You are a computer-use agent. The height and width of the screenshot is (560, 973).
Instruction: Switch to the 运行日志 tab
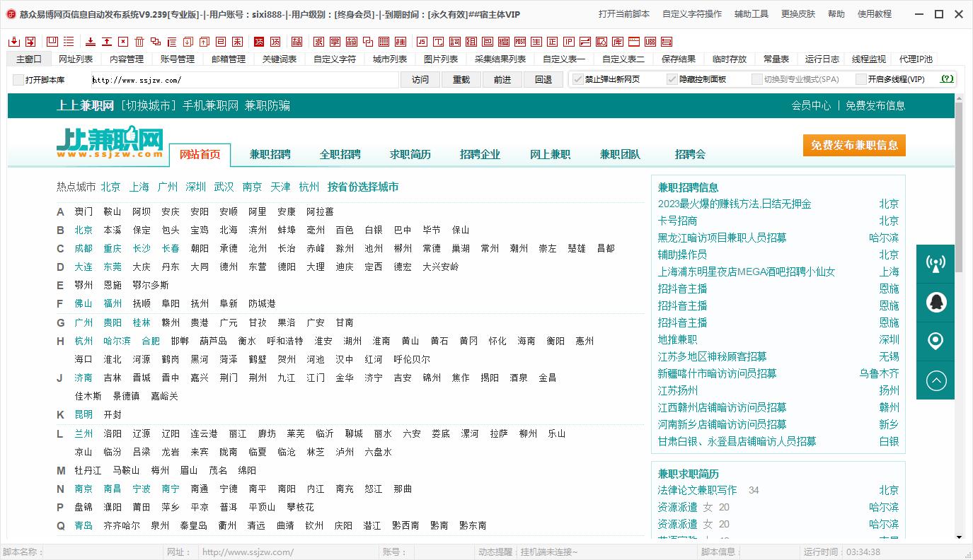tap(822, 59)
